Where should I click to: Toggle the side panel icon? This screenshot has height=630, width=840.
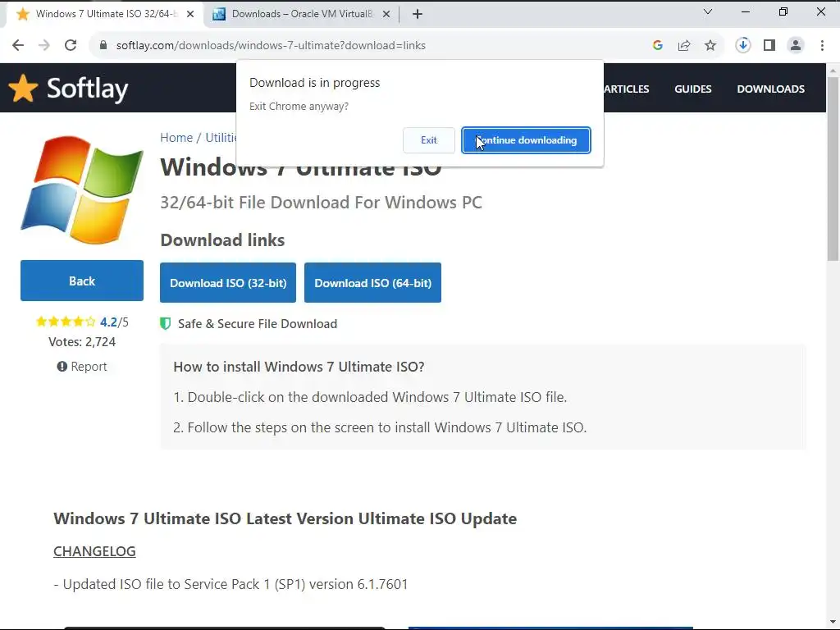(769, 46)
